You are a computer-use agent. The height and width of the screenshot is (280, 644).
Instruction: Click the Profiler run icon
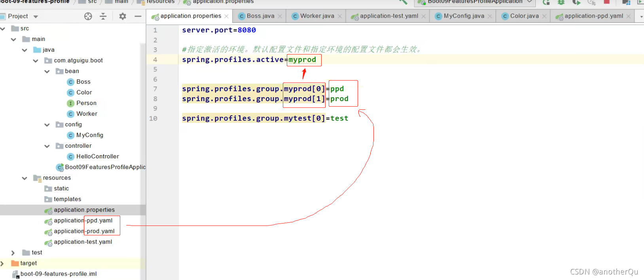tap(591, 2)
